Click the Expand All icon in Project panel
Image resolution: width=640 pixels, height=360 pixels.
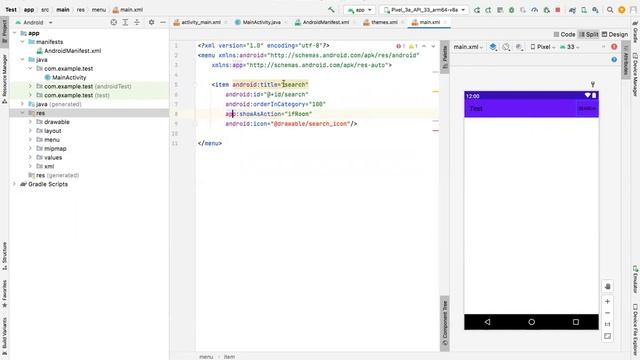[125, 22]
